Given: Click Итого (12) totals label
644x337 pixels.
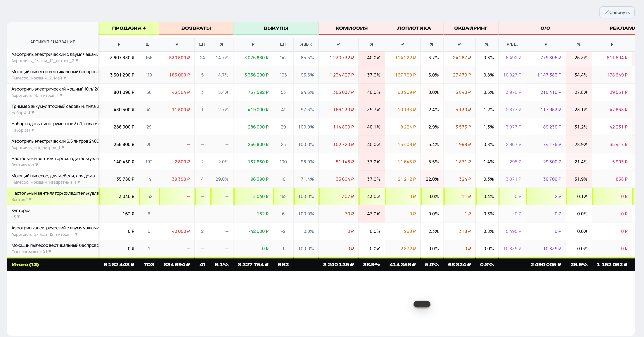Looking at the screenshot, I should click(25, 265).
